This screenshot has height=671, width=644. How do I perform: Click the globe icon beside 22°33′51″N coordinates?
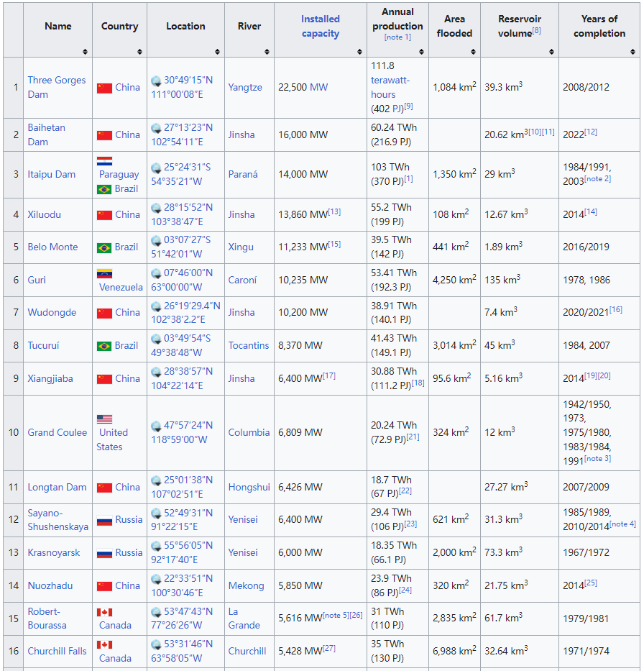(x=156, y=579)
